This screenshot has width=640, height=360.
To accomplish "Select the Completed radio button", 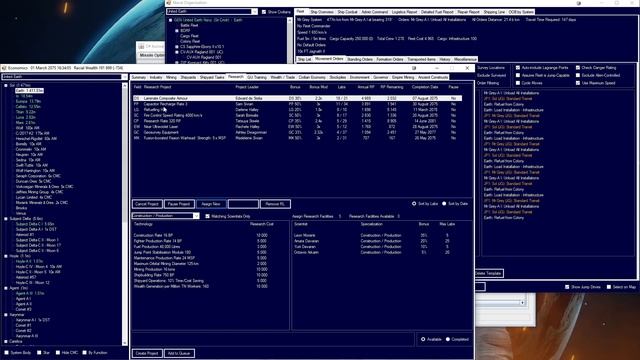I will [448, 339].
